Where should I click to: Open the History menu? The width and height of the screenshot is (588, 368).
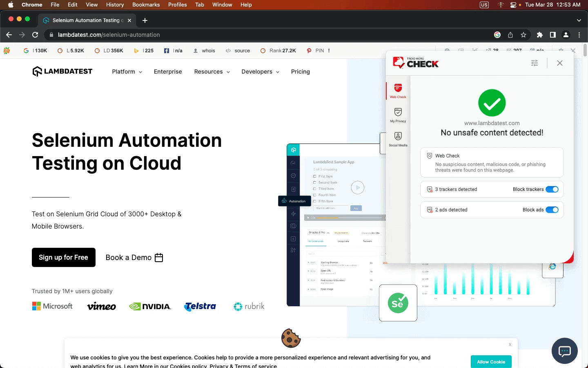click(115, 4)
